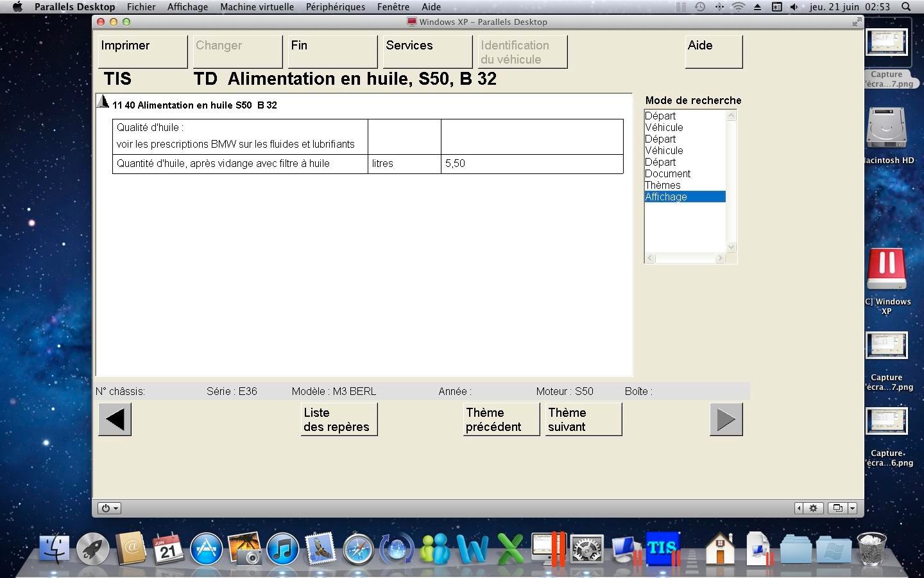The image size is (924, 578).
Task: Go back with the left arrow button
Action: 115,419
